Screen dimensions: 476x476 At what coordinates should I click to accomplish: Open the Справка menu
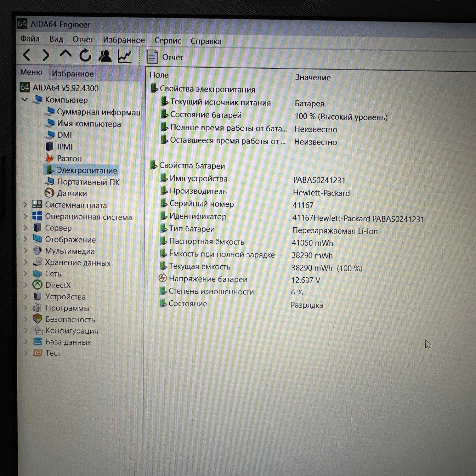tap(206, 41)
